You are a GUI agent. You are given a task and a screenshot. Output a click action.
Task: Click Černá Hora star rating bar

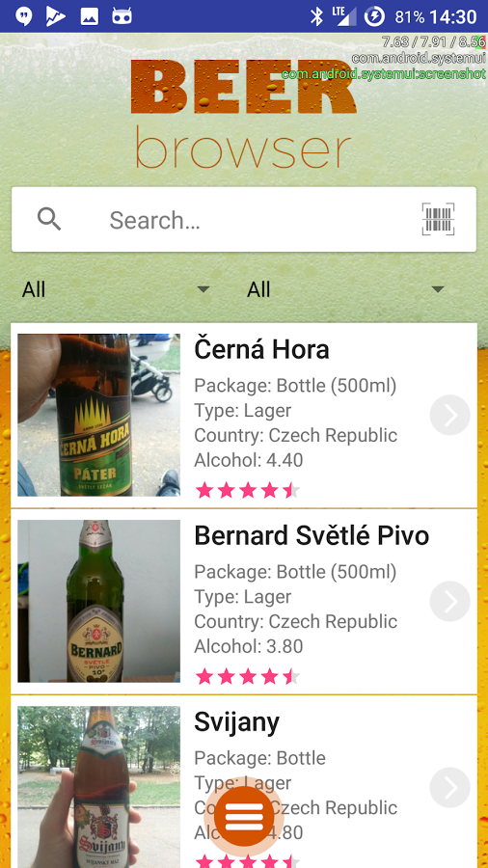pos(247,491)
